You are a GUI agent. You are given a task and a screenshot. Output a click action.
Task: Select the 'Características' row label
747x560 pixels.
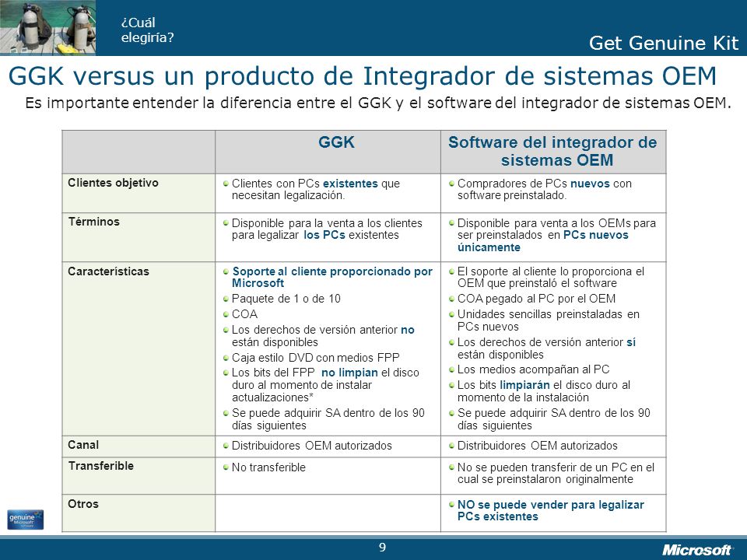tap(109, 271)
